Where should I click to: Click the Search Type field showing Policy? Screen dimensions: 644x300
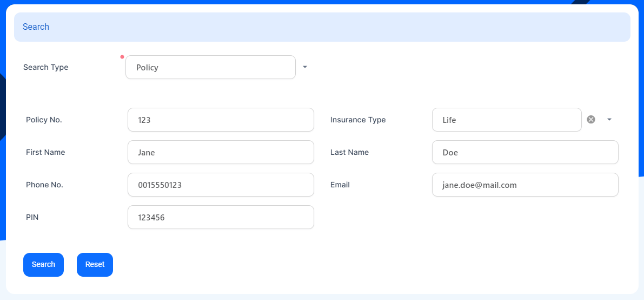[x=210, y=68]
